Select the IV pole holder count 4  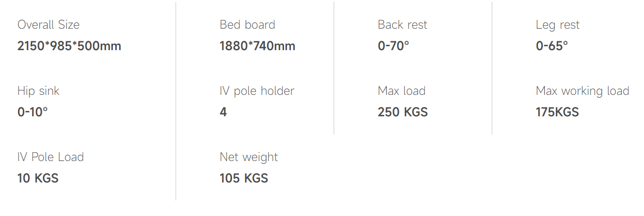[x=223, y=112]
